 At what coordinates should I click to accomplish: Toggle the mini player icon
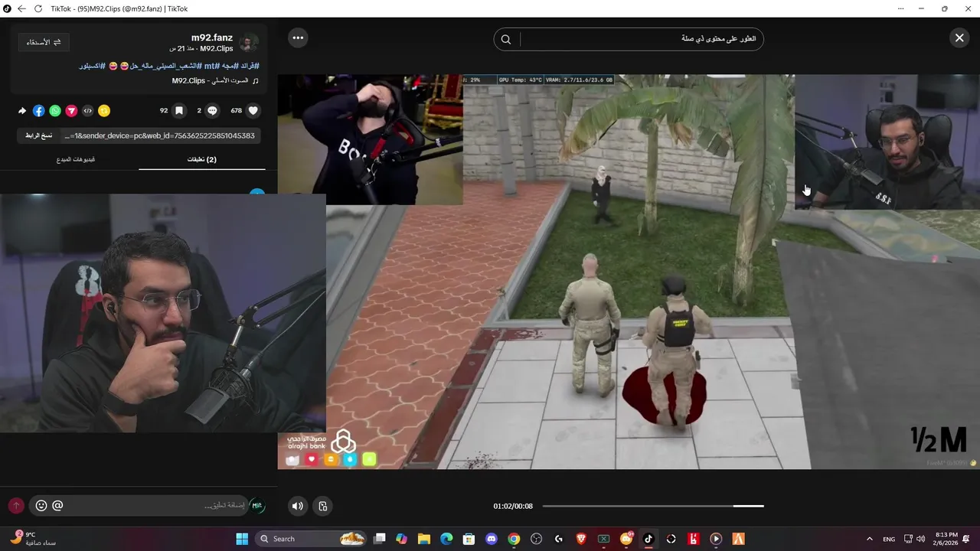click(323, 506)
